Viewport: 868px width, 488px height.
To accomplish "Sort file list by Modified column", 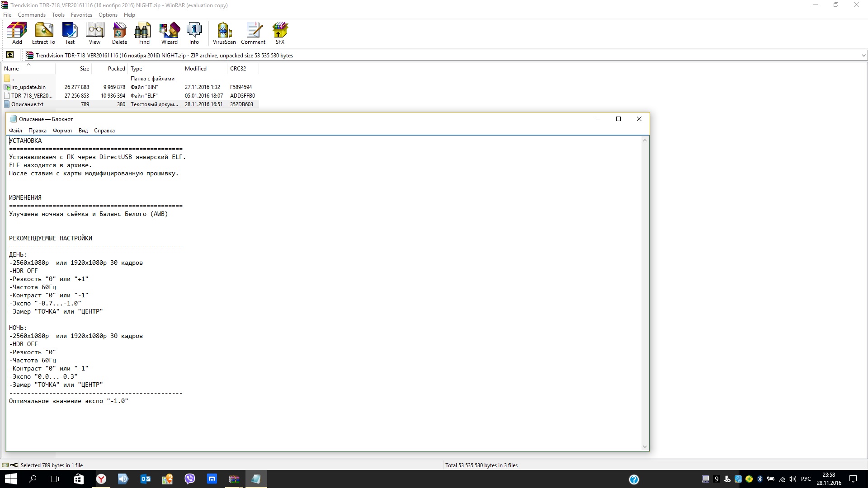I will pyautogui.click(x=196, y=69).
